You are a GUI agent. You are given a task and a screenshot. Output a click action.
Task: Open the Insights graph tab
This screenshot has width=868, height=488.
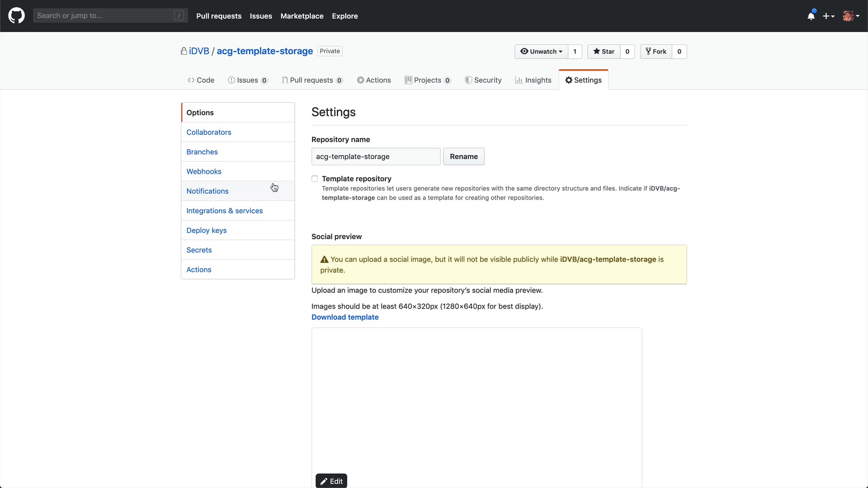coord(533,80)
